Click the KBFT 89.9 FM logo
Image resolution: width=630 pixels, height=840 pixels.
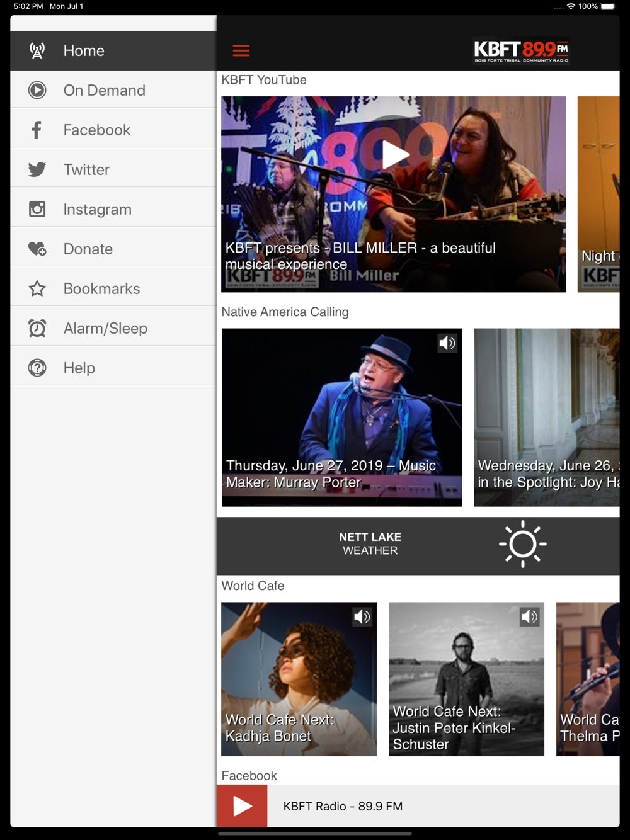[x=522, y=50]
